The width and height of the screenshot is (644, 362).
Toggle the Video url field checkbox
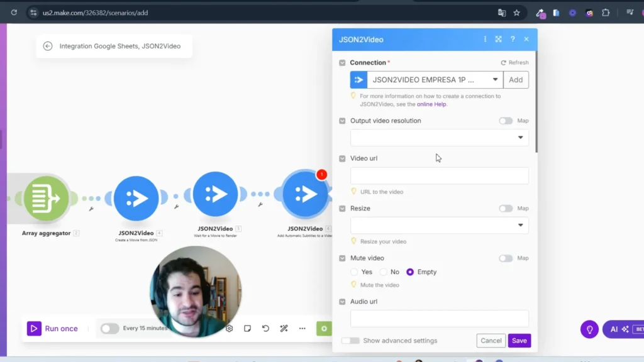tap(342, 158)
